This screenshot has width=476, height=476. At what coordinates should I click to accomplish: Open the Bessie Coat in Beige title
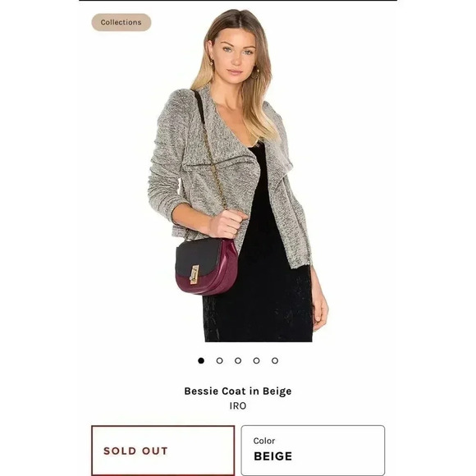pos(238,391)
